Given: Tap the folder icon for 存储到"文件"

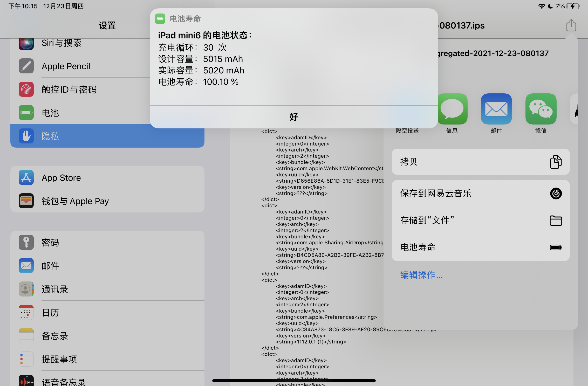Looking at the screenshot, I should point(556,220).
